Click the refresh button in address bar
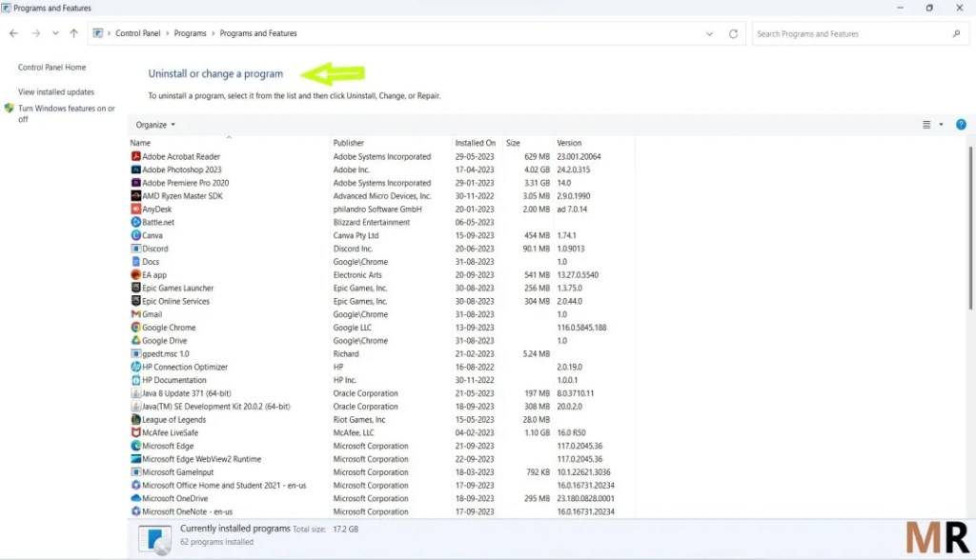This screenshot has height=560, width=976. tap(733, 33)
